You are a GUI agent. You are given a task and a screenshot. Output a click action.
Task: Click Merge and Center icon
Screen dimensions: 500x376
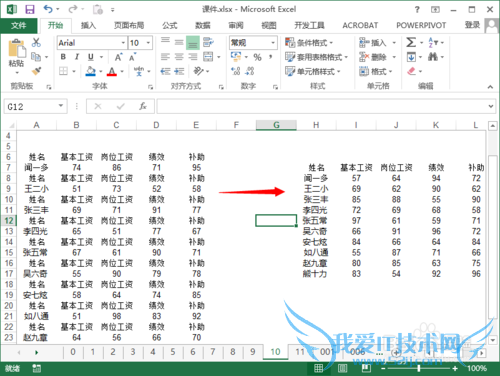click(x=208, y=57)
